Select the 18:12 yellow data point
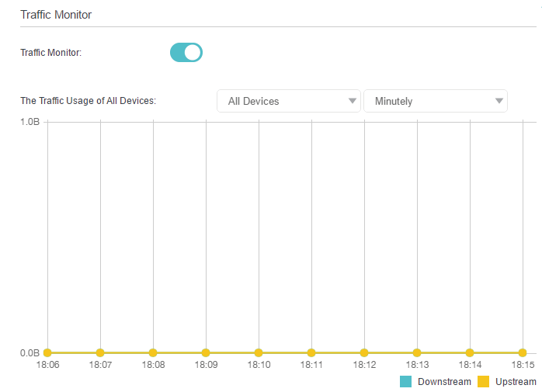The width and height of the screenshot is (542, 392). pos(364,353)
